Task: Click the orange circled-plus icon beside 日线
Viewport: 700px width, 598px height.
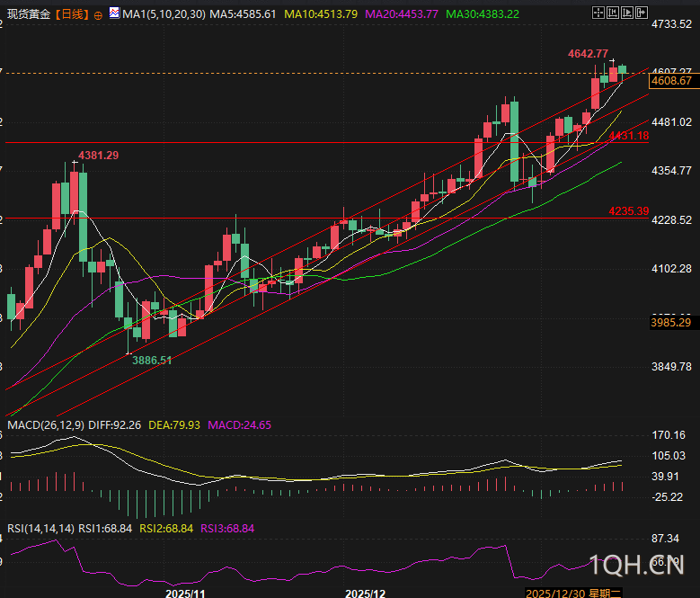Action: click(x=98, y=15)
